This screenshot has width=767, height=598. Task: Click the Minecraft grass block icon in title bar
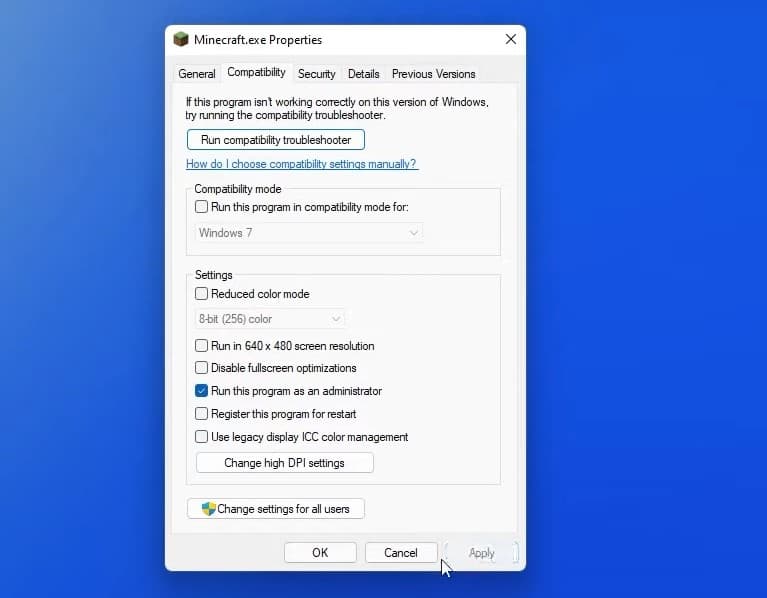pos(181,39)
